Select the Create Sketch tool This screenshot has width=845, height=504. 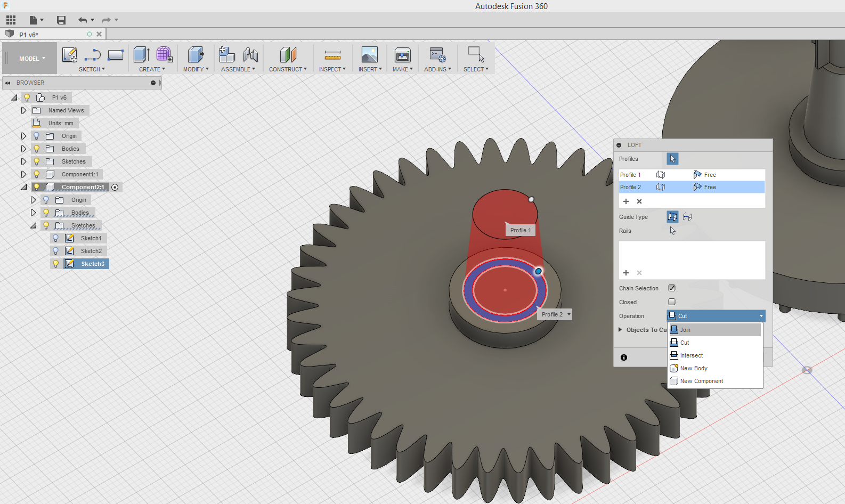coord(70,55)
